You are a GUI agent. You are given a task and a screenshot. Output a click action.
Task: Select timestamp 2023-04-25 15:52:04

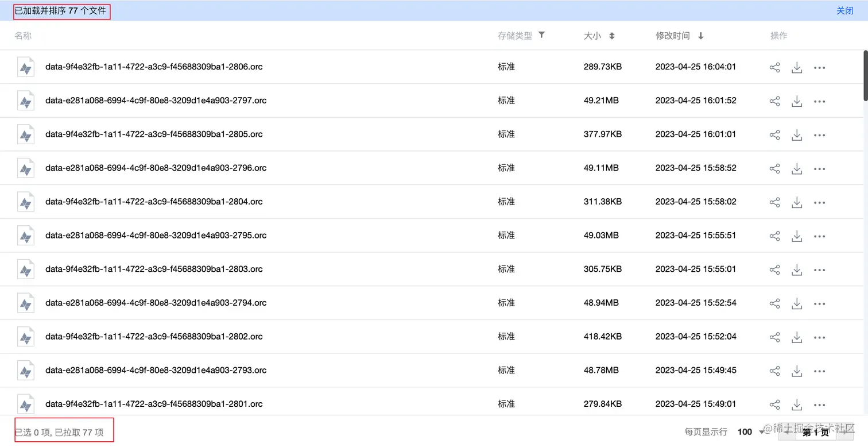point(696,336)
